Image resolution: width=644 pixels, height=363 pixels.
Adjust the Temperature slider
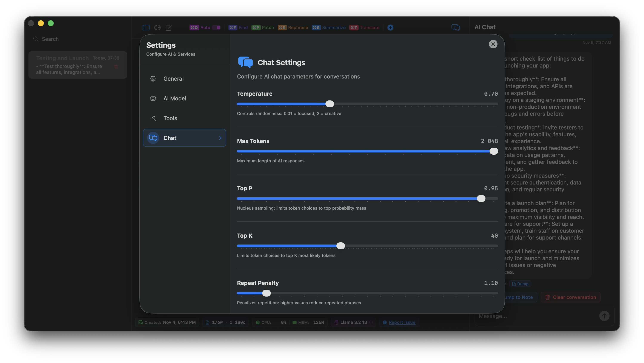(330, 104)
